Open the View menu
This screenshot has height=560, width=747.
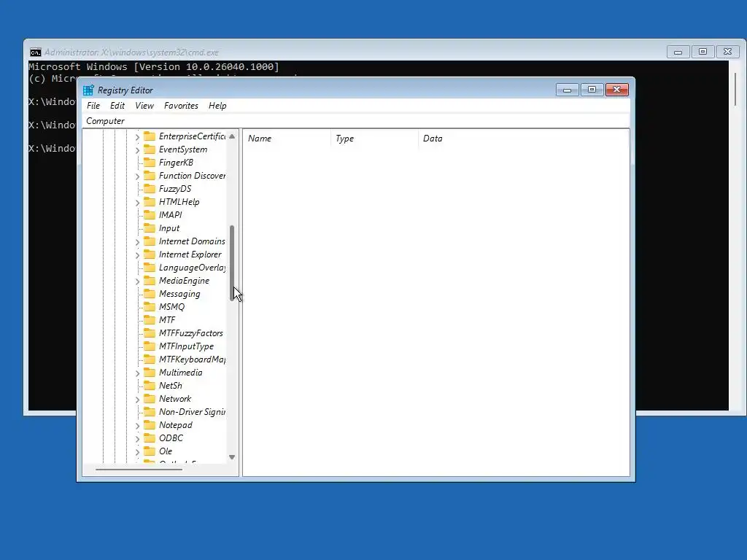click(144, 106)
